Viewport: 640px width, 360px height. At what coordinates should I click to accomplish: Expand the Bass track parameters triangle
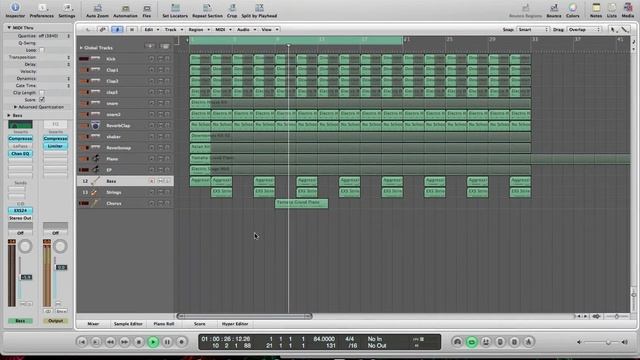point(9,116)
